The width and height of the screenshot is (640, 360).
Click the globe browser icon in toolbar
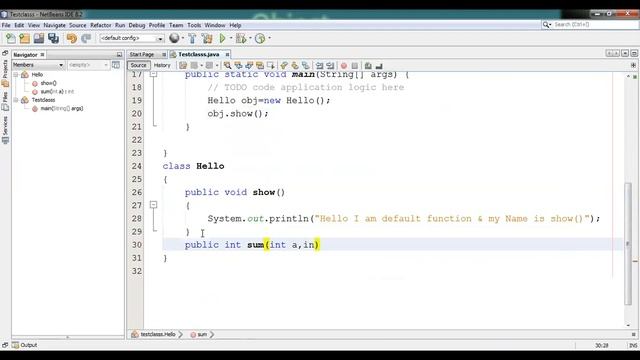(x=174, y=38)
